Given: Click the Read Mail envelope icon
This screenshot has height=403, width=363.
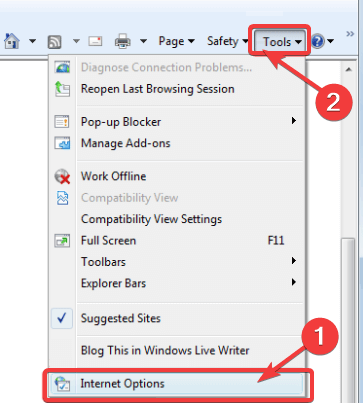Looking at the screenshot, I should [95, 41].
